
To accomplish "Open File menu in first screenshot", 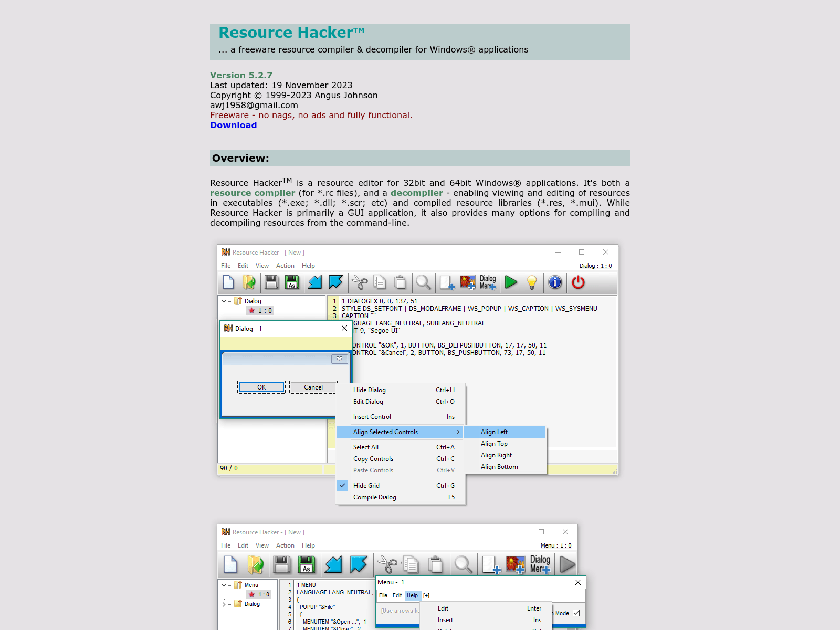I will (x=226, y=266).
